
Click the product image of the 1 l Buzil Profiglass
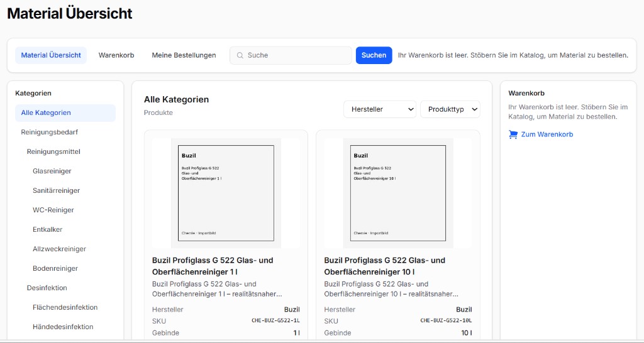(x=226, y=193)
